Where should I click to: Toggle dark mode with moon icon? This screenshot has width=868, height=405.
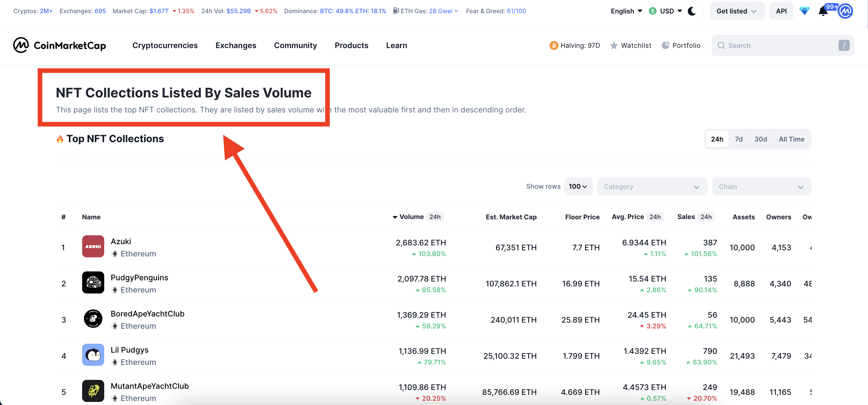pos(692,11)
